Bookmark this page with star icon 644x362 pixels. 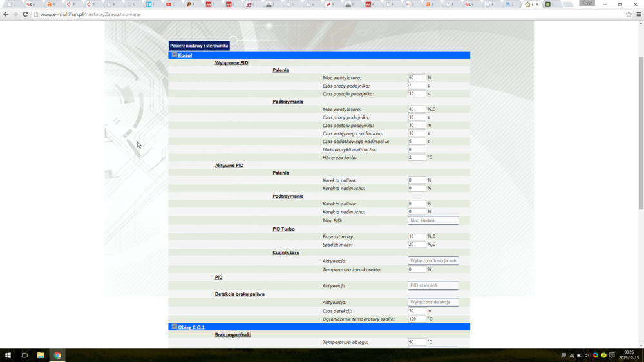point(629,14)
